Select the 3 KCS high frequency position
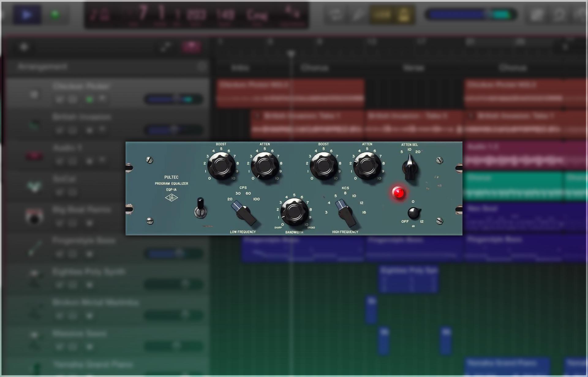 point(326,212)
